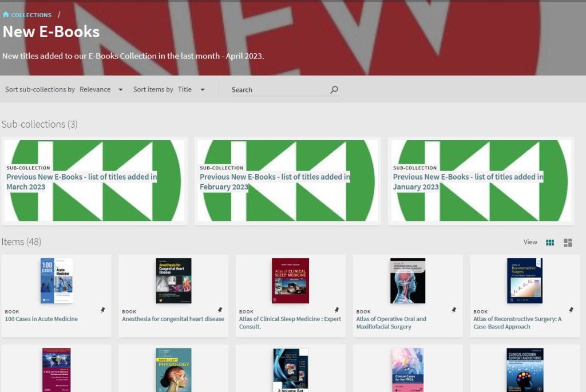Viewport: 586px width, 392px height.
Task: Click the search magnifier icon
Action: coord(334,90)
